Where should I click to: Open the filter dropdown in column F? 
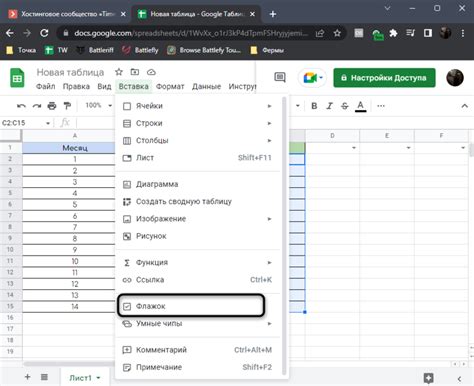[463, 148]
